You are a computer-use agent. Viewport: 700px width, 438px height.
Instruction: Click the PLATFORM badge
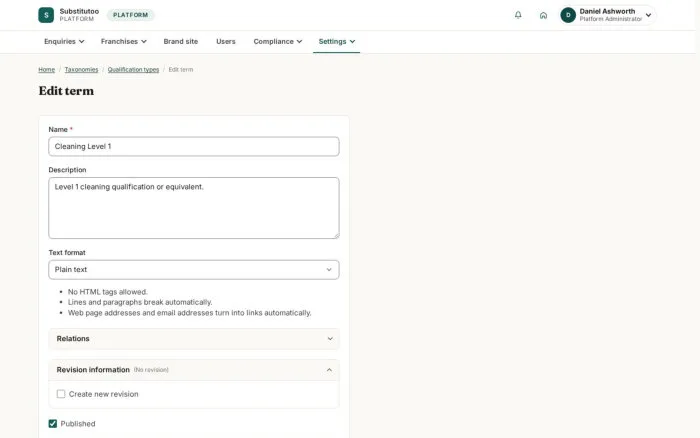point(130,15)
